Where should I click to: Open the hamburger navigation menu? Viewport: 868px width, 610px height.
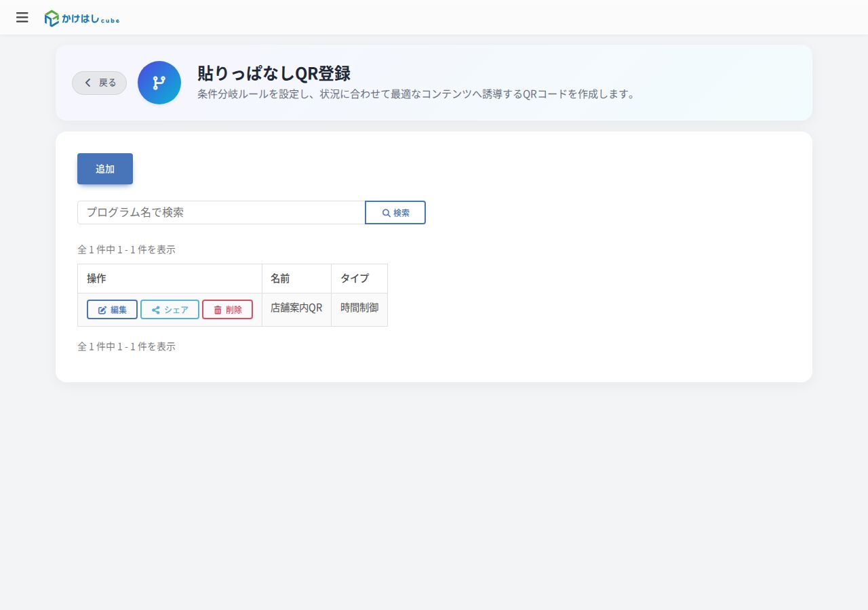(x=22, y=18)
